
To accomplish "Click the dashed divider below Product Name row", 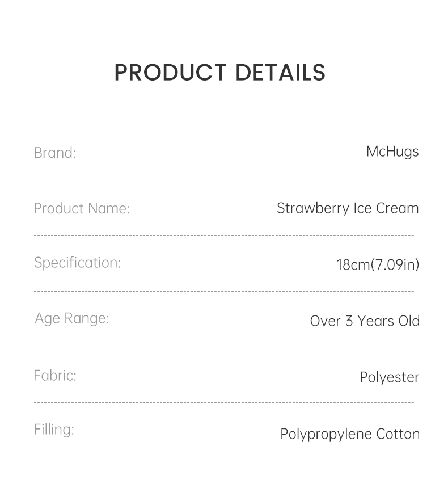I will [x=224, y=235].
